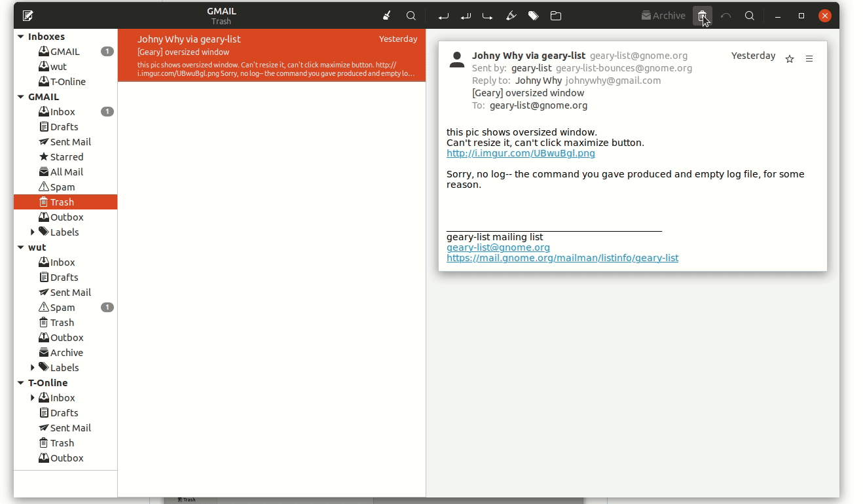The width and height of the screenshot is (863, 504).
Task: Open T-Online inbox under Inboxes
Action: tap(65, 82)
